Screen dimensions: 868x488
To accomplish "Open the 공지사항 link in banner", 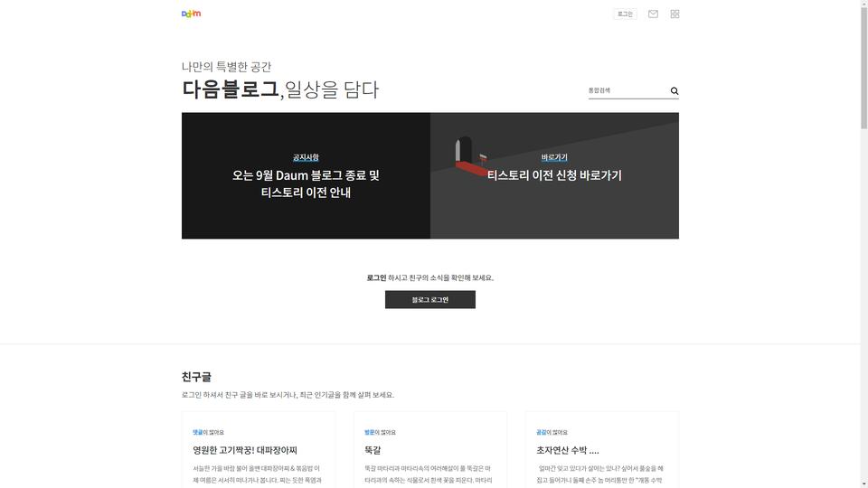I will 306,157.
